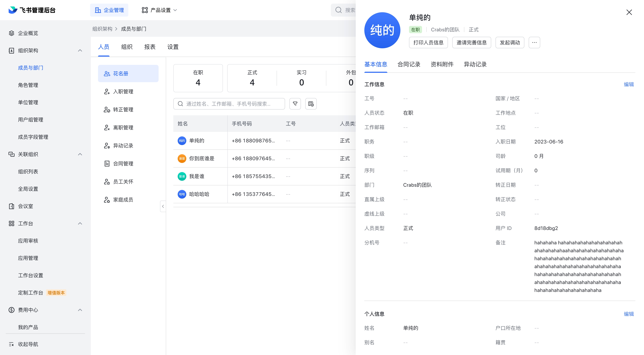This screenshot has height=355, width=644.
Task: Collapse the 关联组织 sidebar section
Action: coord(80,154)
